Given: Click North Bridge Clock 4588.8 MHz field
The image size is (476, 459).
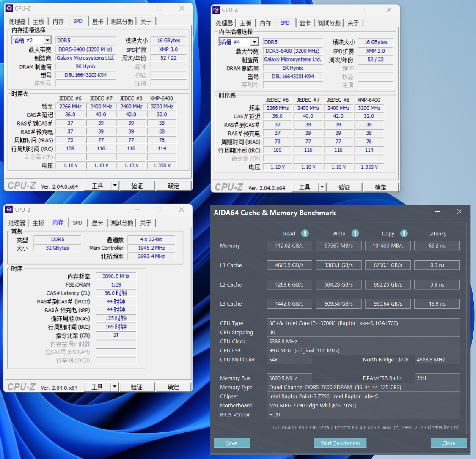Looking at the screenshot, I should tap(437, 360).
